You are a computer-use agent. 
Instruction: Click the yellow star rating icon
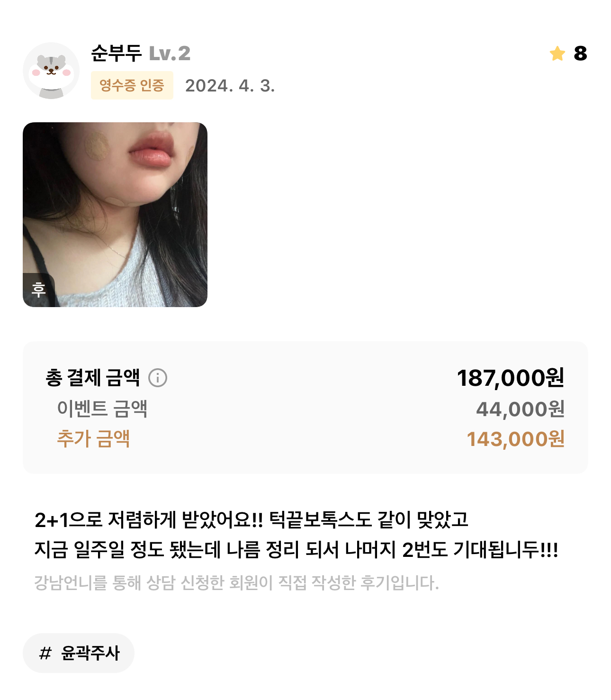(x=557, y=54)
